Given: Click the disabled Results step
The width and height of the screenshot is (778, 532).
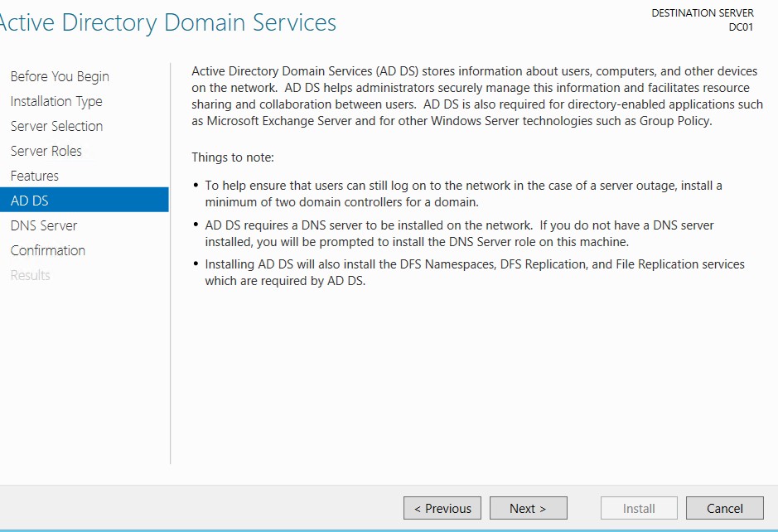Looking at the screenshot, I should [31, 275].
